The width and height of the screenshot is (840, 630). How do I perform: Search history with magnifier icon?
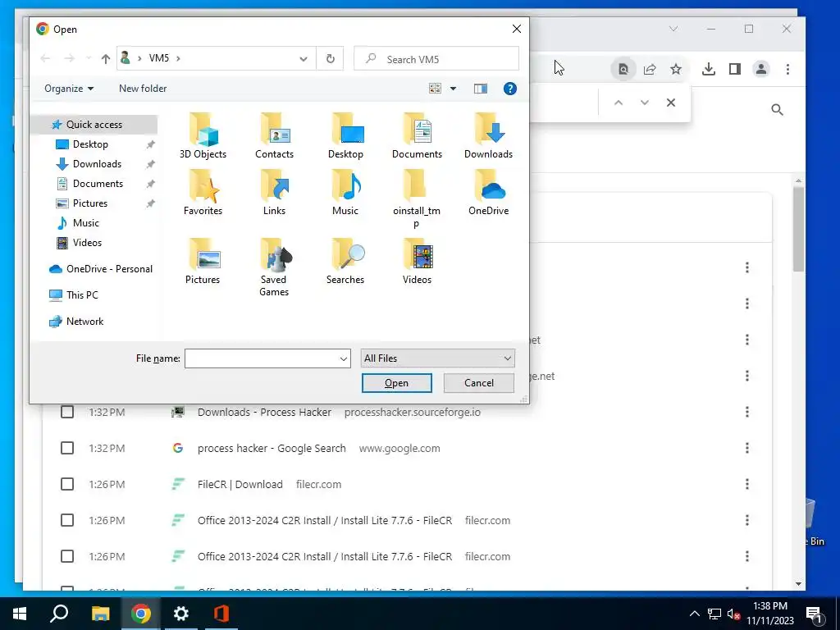pyautogui.click(x=778, y=110)
